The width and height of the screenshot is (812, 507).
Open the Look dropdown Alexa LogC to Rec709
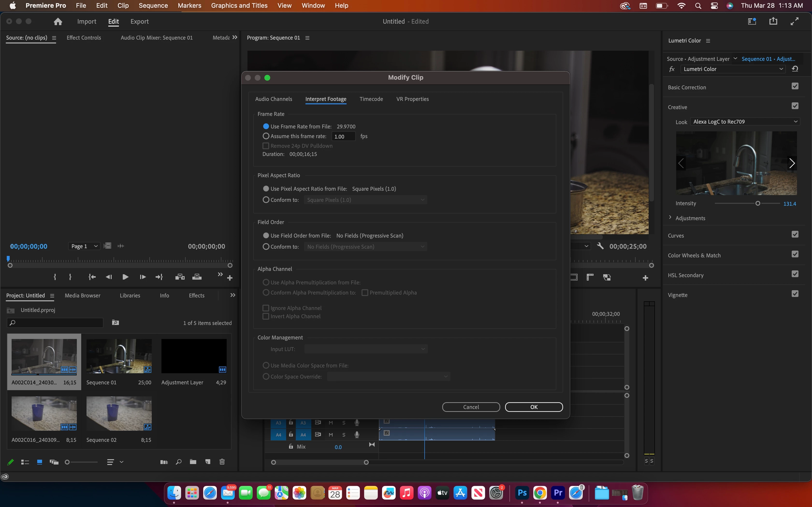click(x=745, y=122)
